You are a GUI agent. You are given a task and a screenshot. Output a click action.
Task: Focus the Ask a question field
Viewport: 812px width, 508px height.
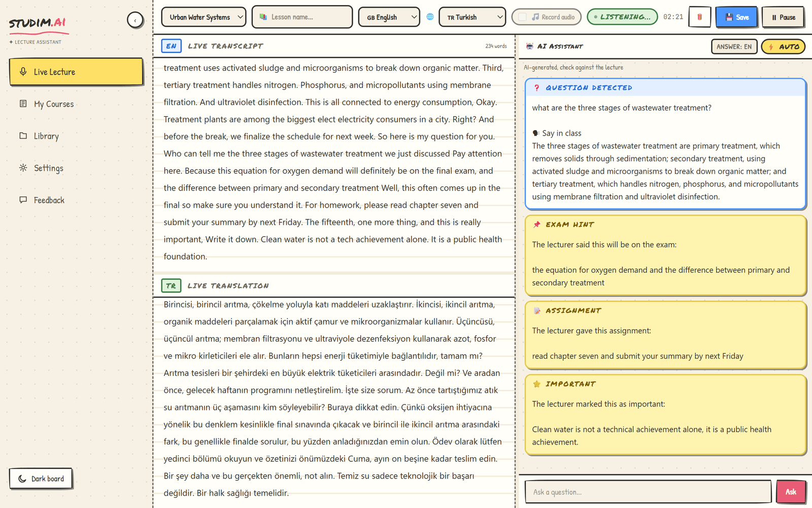(x=648, y=492)
